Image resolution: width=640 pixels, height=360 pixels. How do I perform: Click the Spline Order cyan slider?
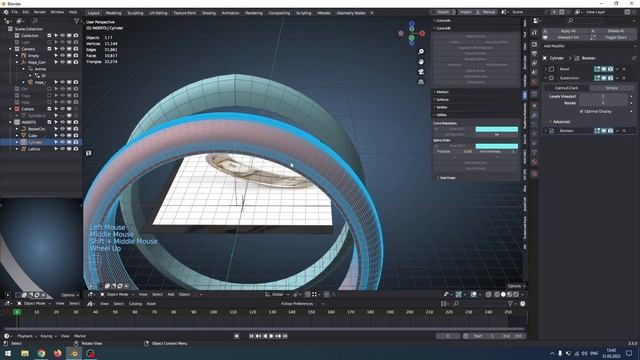[496, 146]
